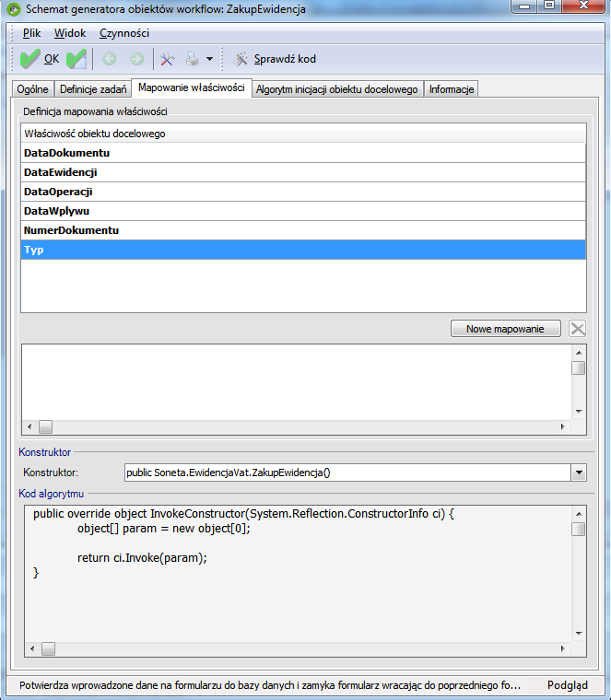This screenshot has height=700, width=611.
Task: Click mapping area scroll down arrow
Action: tap(579, 412)
